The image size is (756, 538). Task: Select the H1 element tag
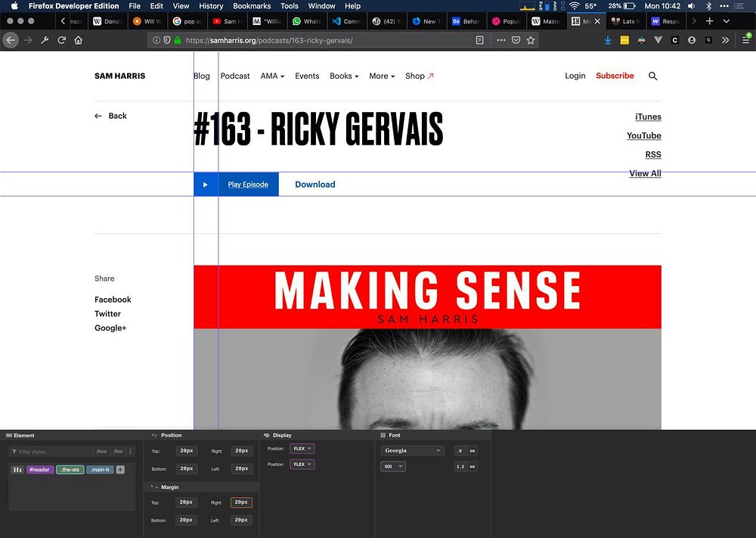click(17, 469)
